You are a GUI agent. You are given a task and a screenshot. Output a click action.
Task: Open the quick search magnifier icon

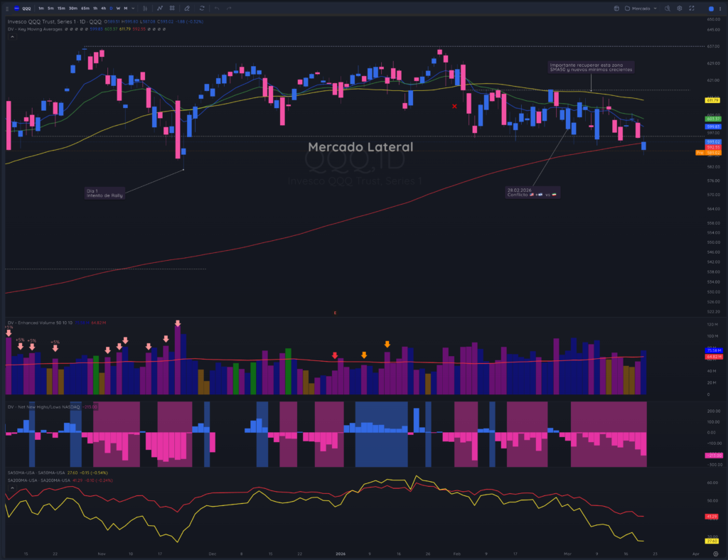(x=668, y=9)
